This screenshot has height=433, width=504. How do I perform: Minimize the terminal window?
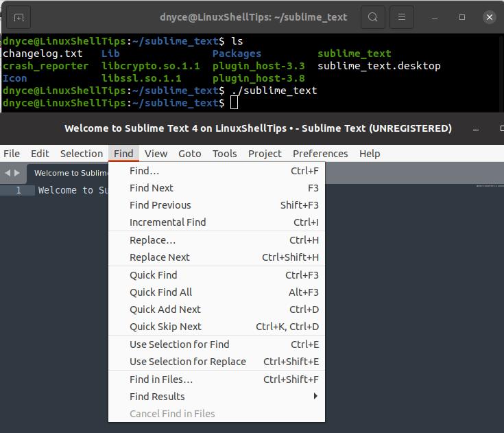click(435, 18)
